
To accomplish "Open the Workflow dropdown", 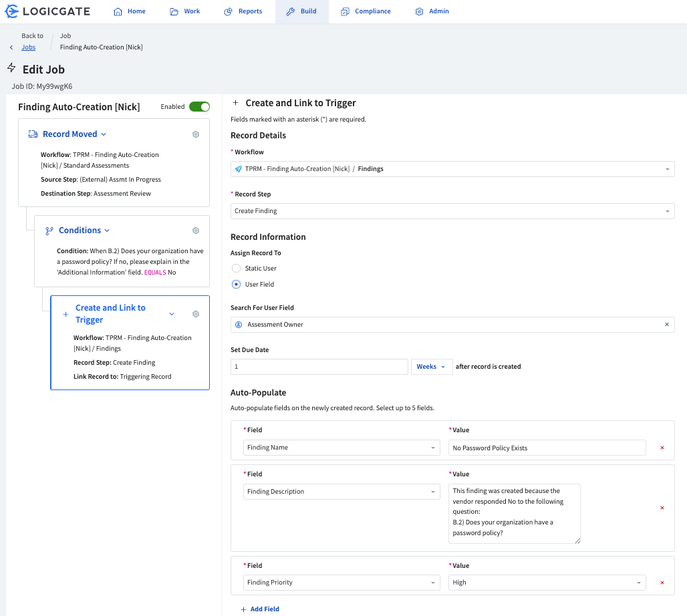I will [x=452, y=169].
